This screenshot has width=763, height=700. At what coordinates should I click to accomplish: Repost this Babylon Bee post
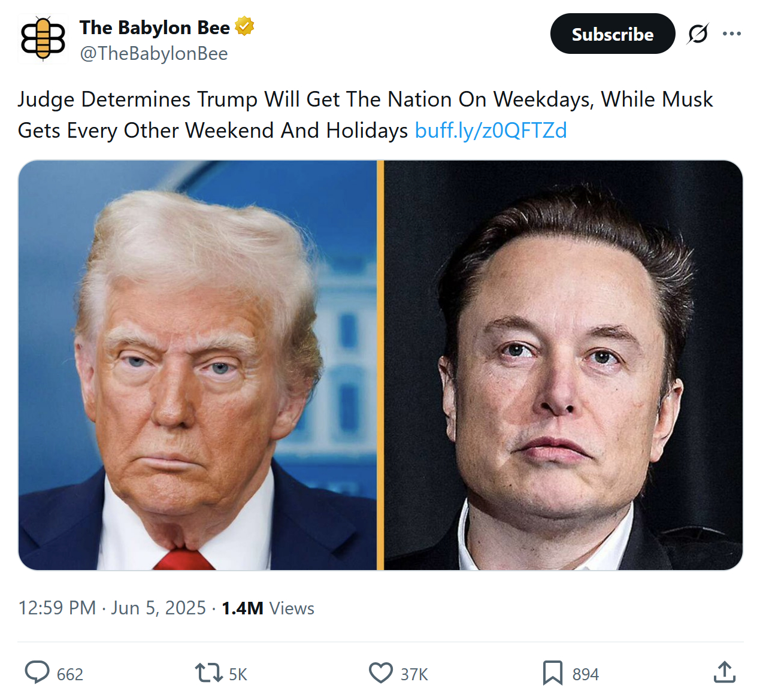tap(208, 672)
